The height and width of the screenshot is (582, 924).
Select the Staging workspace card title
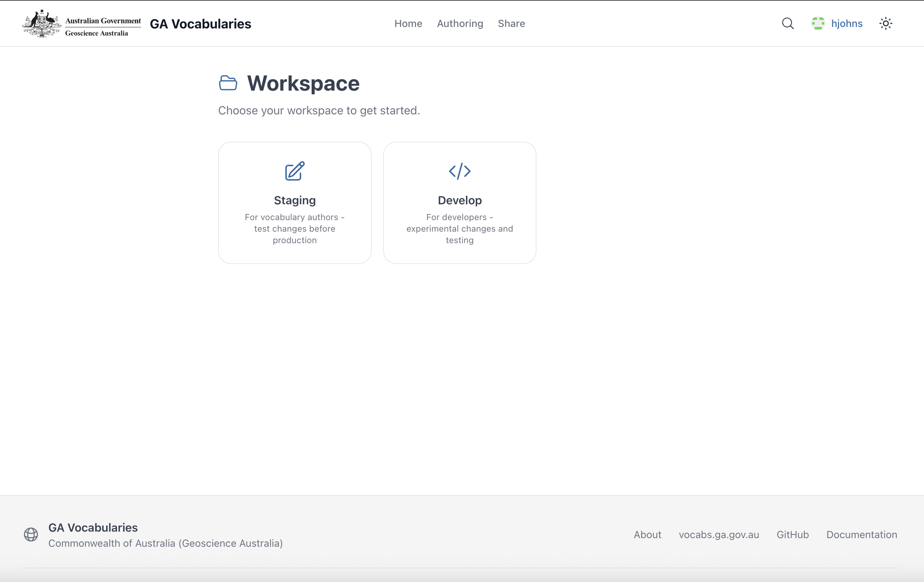[295, 200]
